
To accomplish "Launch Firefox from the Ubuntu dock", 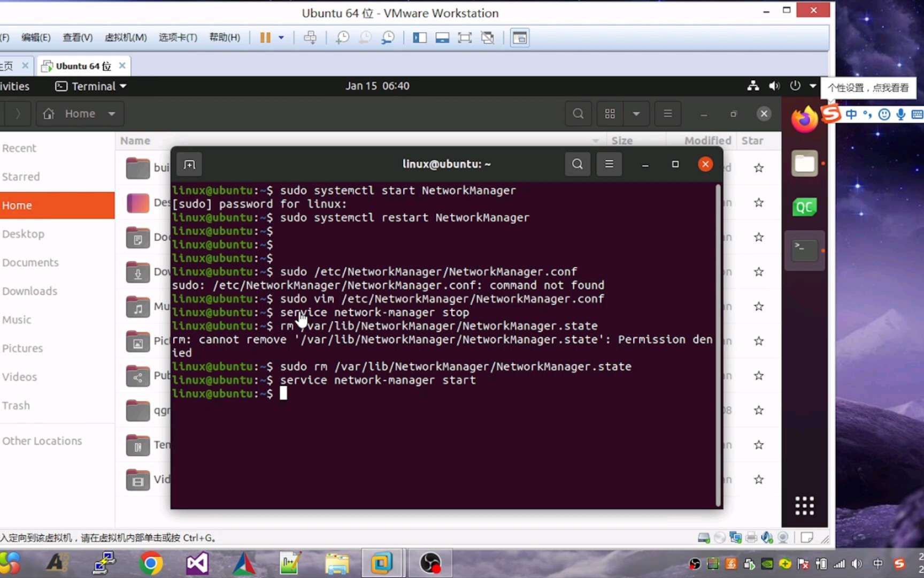I will click(x=804, y=119).
